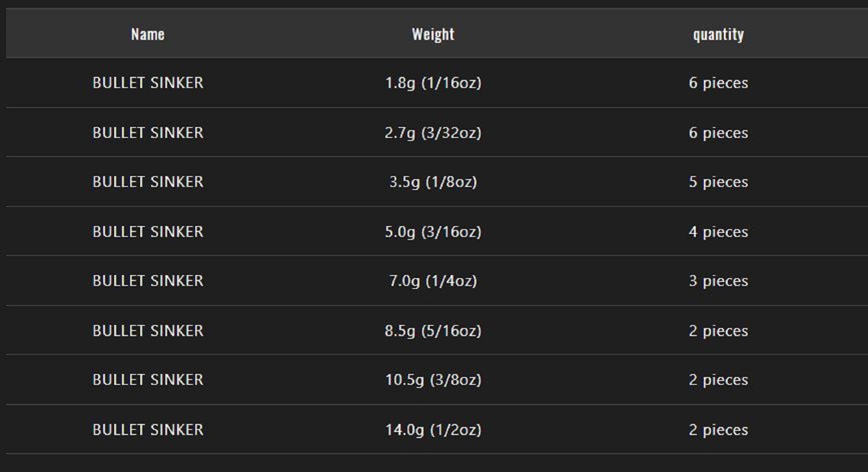Click the 5 pieces quantity cell

click(x=718, y=182)
